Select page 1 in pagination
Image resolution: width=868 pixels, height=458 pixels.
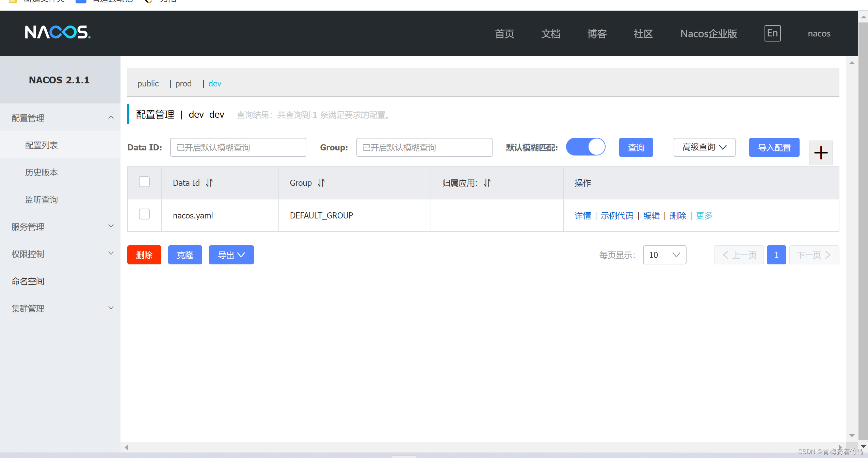(x=776, y=255)
